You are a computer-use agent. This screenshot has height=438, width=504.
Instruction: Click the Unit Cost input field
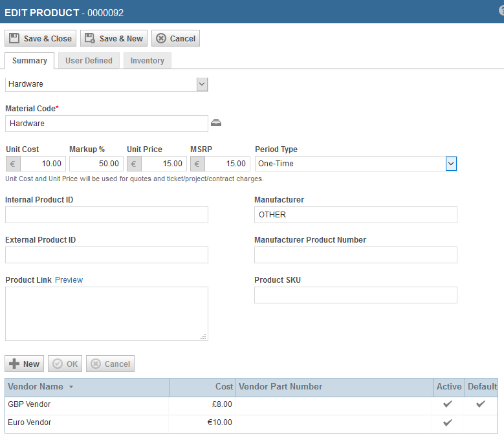41,164
